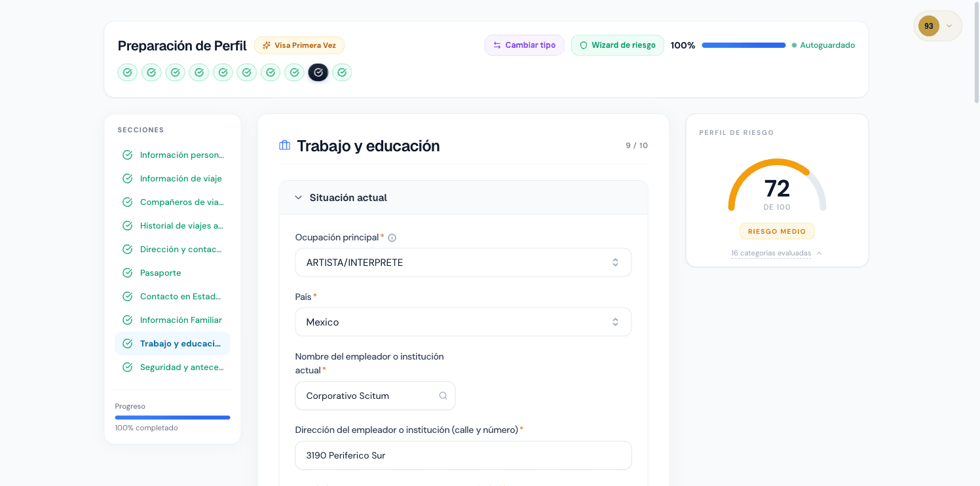Click the sparkle icon on Visa Primera Vez badge
Screen dimensions: 980x486
[265, 45]
